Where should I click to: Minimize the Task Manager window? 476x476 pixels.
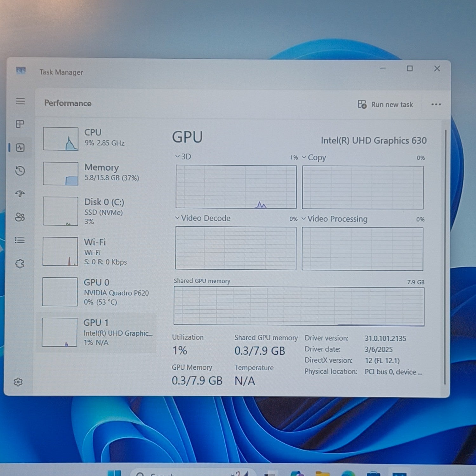[383, 68]
